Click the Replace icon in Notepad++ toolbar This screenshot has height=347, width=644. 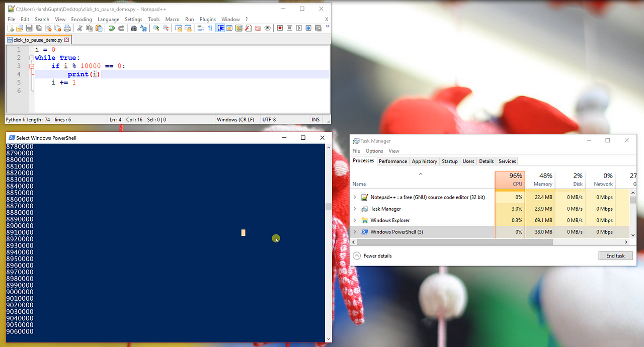[x=143, y=28]
